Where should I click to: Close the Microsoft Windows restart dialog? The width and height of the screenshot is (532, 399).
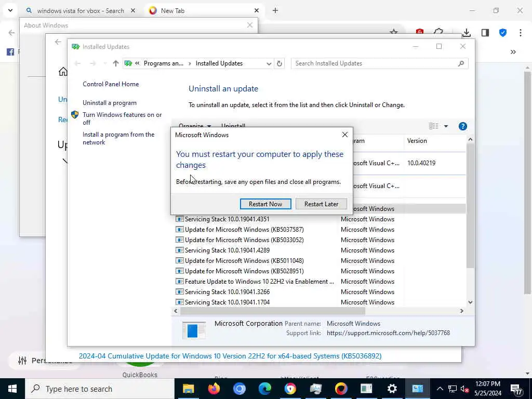pyautogui.click(x=345, y=135)
